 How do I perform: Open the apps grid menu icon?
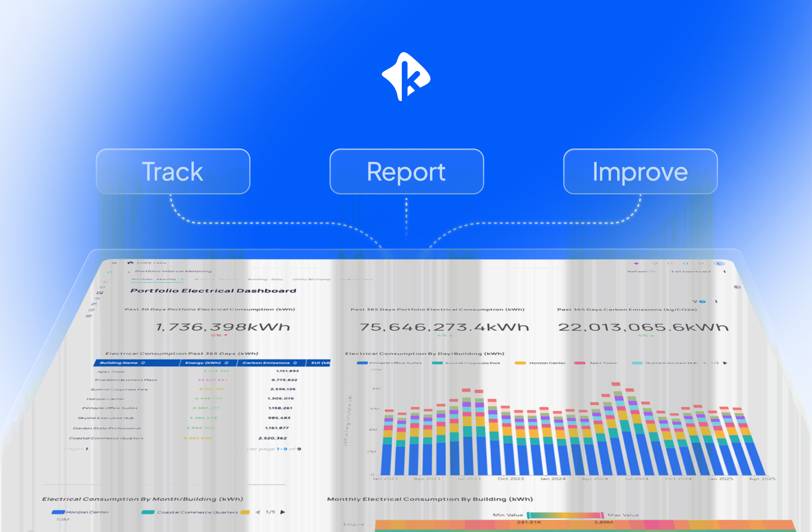pos(114,263)
